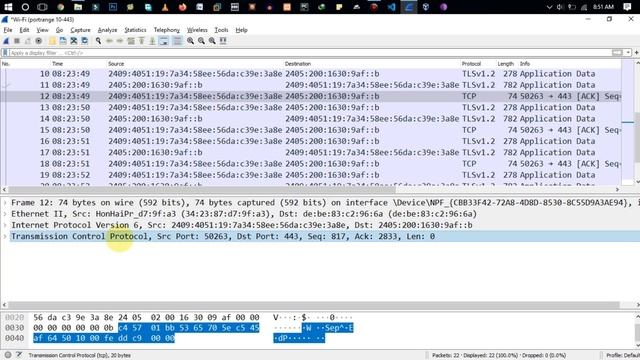Open the Capture menu

click(80, 30)
